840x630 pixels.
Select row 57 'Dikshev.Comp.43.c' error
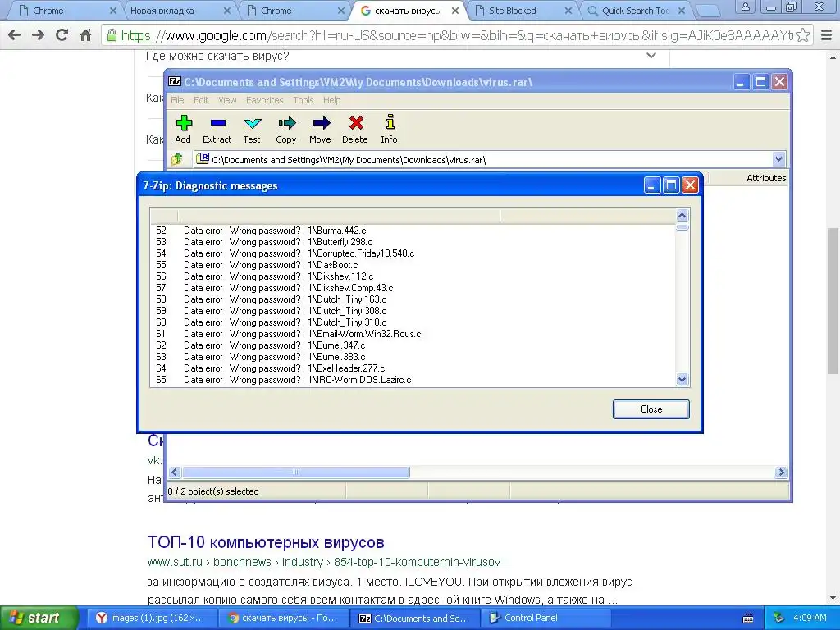point(413,288)
